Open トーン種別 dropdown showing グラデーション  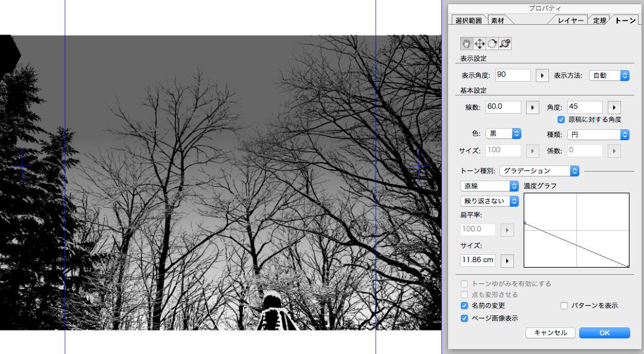pyautogui.click(x=539, y=170)
